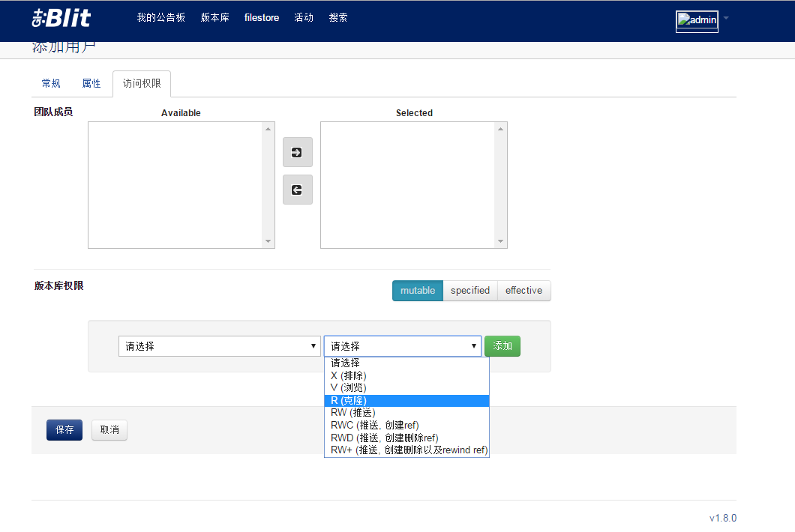Click the 保存 button
The image size is (795, 532).
(x=64, y=429)
